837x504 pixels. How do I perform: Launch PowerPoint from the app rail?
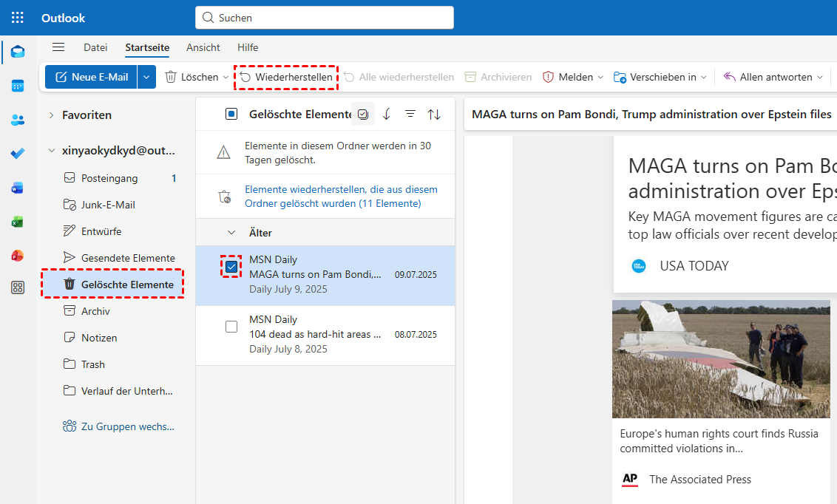point(18,256)
